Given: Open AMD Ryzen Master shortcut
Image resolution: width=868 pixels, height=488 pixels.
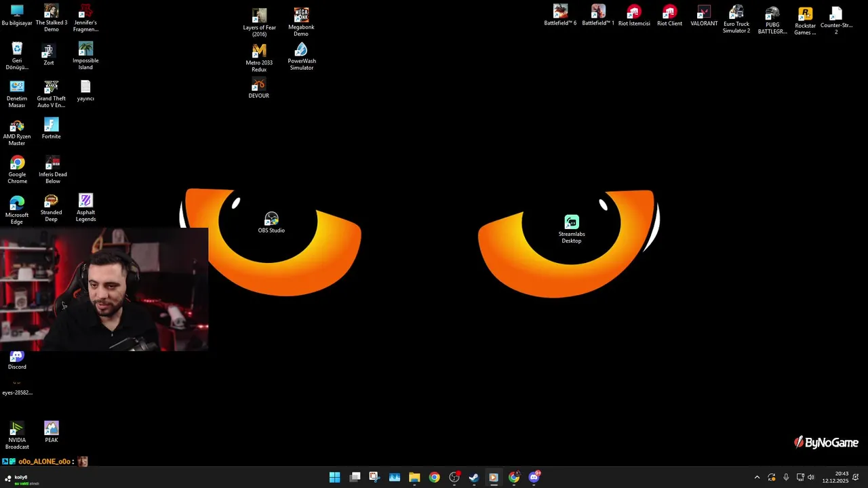Looking at the screenshot, I should 17,132.
